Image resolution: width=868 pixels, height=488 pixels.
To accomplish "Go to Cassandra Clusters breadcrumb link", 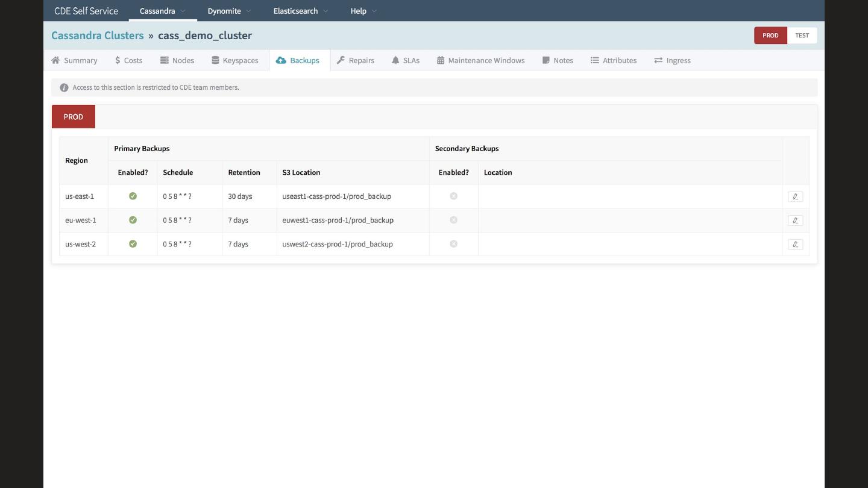I will tap(98, 36).
